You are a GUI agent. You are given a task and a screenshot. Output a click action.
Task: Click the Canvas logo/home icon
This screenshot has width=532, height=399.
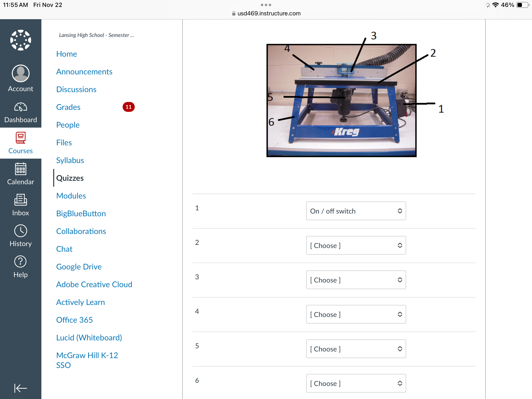coord(20,40)
